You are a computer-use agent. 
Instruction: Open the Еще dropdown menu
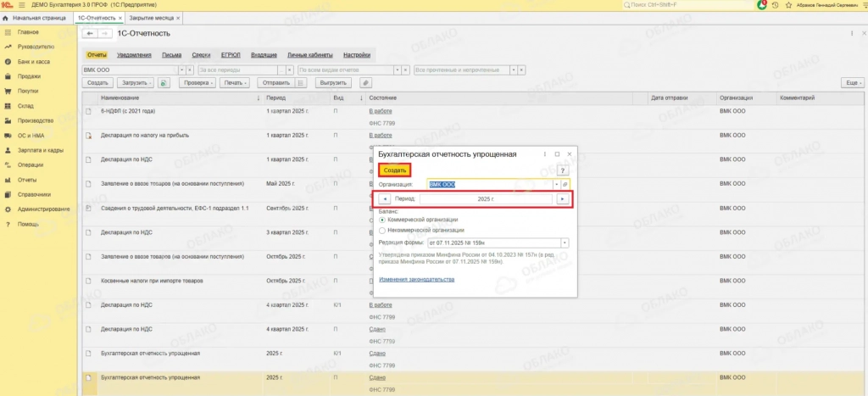[852, 83]
